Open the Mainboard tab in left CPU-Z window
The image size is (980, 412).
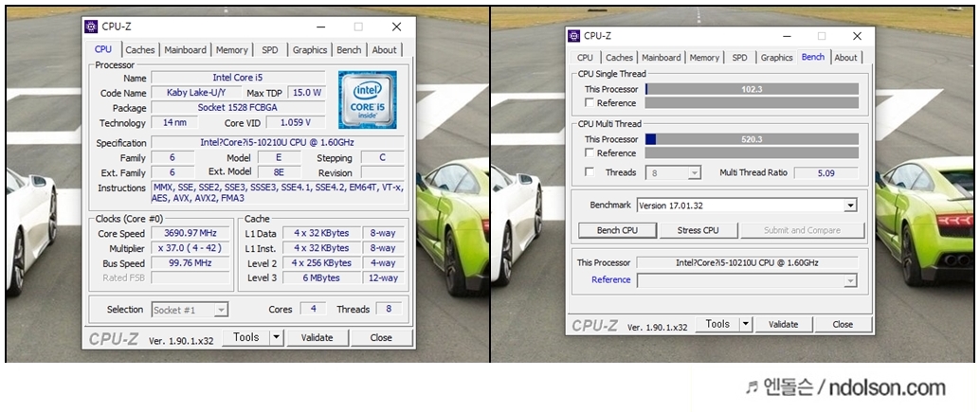click(x=185, y=50)
